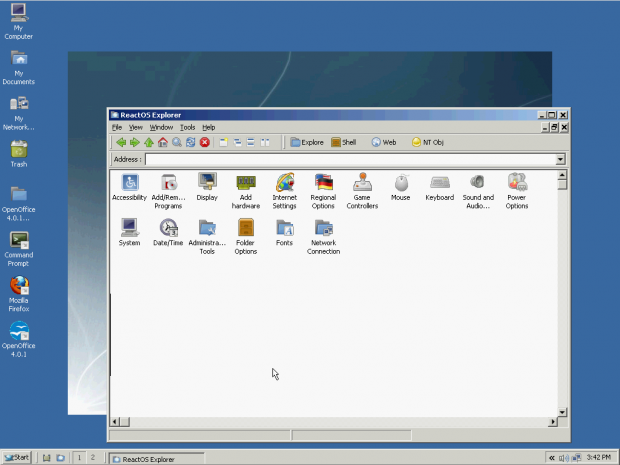Open Add hardware applet

click(246, 183)
